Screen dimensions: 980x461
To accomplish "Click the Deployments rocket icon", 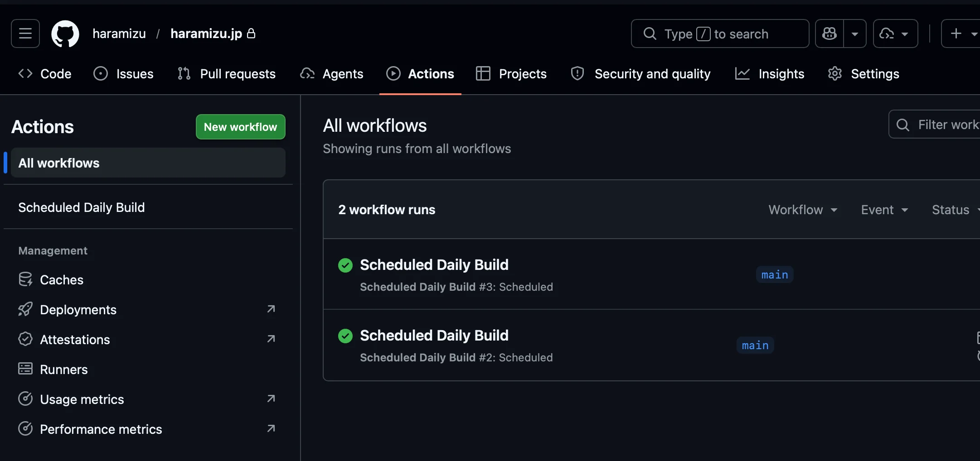I will [x=25, y=309].
